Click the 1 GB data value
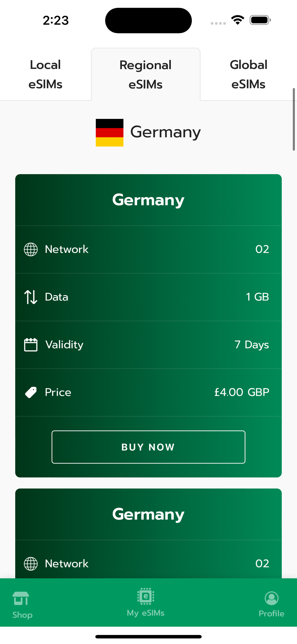The width and height of the screenshot is (297, 644). (257, 297)
